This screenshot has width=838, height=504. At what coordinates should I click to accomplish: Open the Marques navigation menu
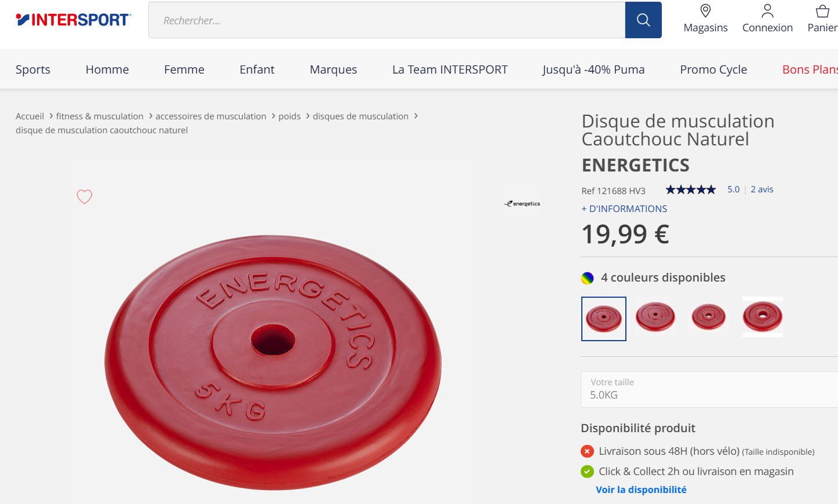pyautogui.click(x=333, y=70)
